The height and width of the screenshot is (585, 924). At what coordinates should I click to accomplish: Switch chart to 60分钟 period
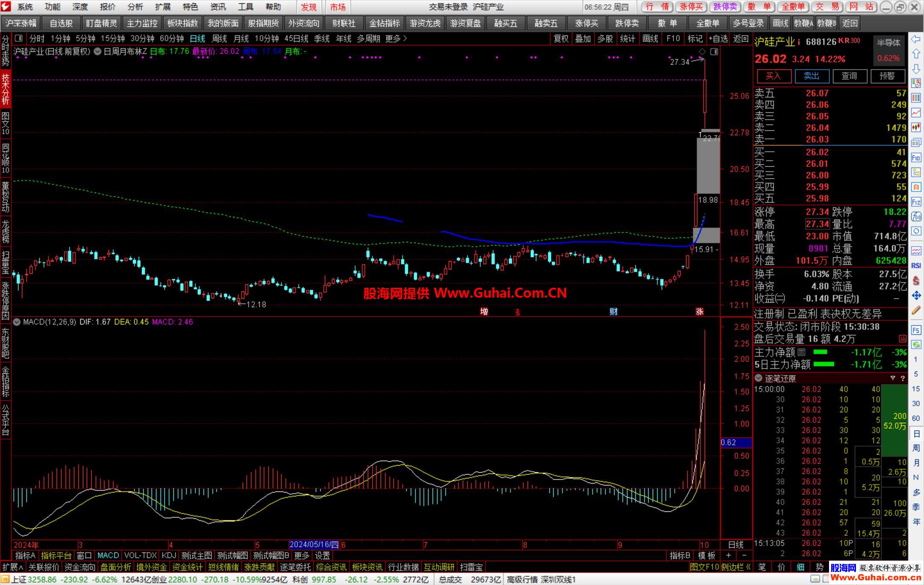coord(172,38)
